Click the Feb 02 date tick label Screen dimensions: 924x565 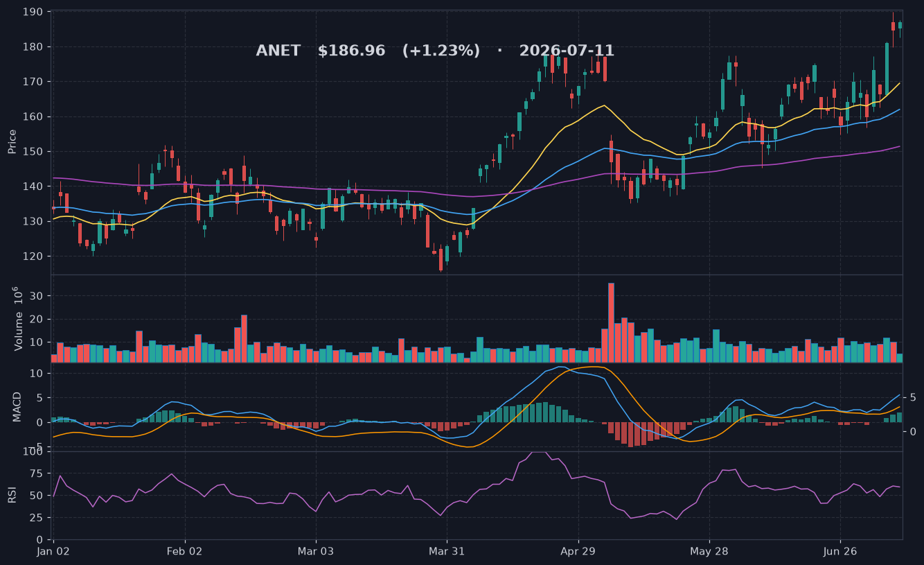click(x=185, y=552)
